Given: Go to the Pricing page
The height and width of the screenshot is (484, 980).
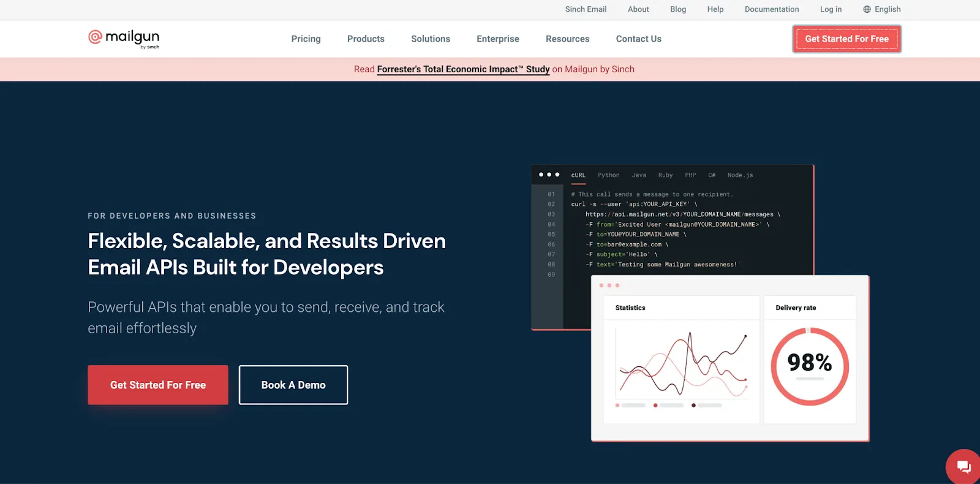Looking at the screenshot, I should (x=306, y=39).
